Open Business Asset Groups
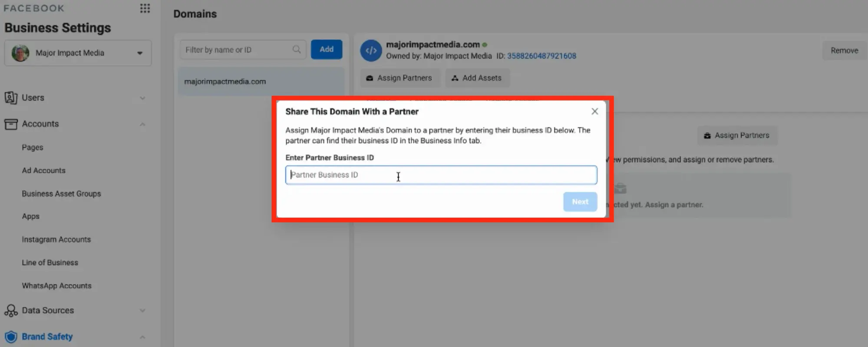This screenshot has width=868, height=347. click(61, 194)
